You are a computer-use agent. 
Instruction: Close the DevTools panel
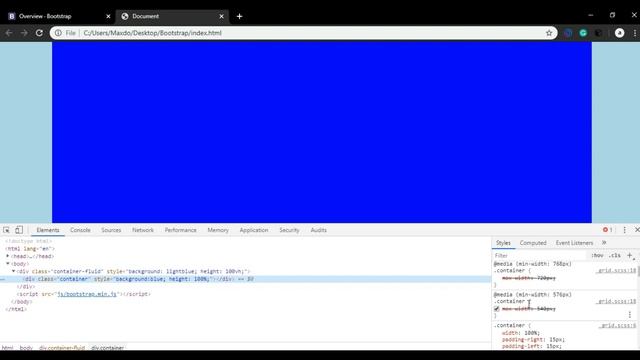pos(637,230)
